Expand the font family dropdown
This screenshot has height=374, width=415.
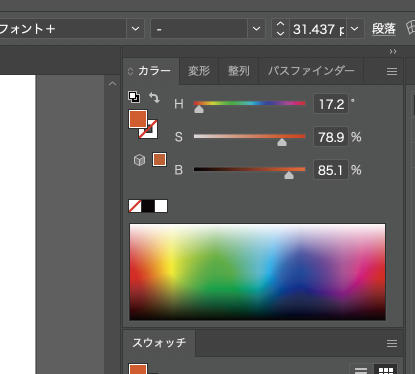coord(135,29)
